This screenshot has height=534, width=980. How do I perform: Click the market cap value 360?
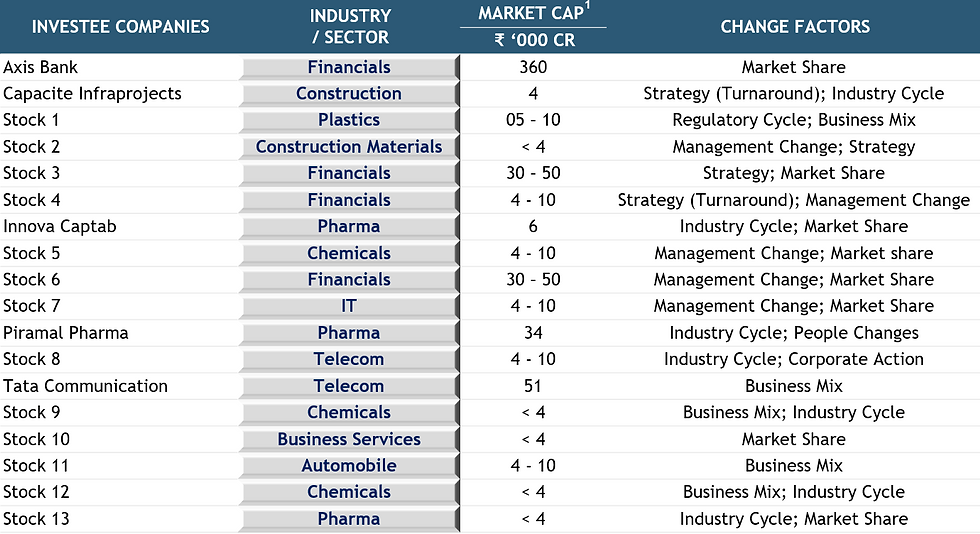click(533, 68)
